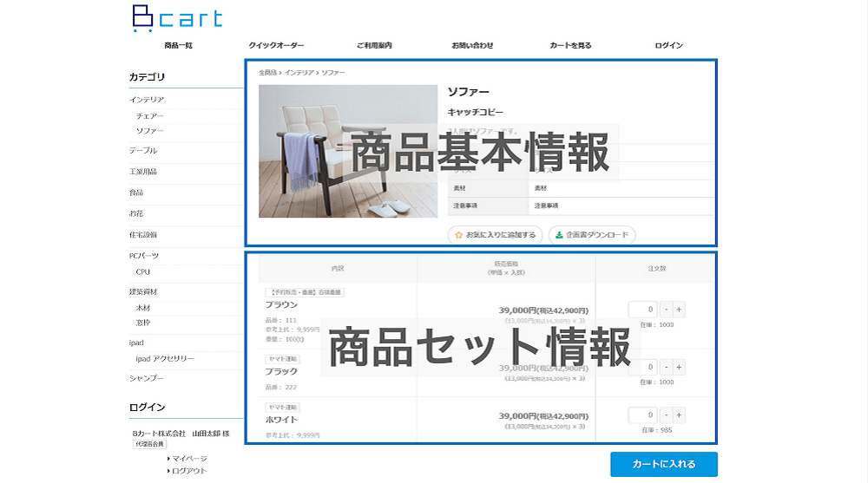Select ソファー subcategory in sidebar
The height and width of the screenshot is (483, 868).
(150, 131)
